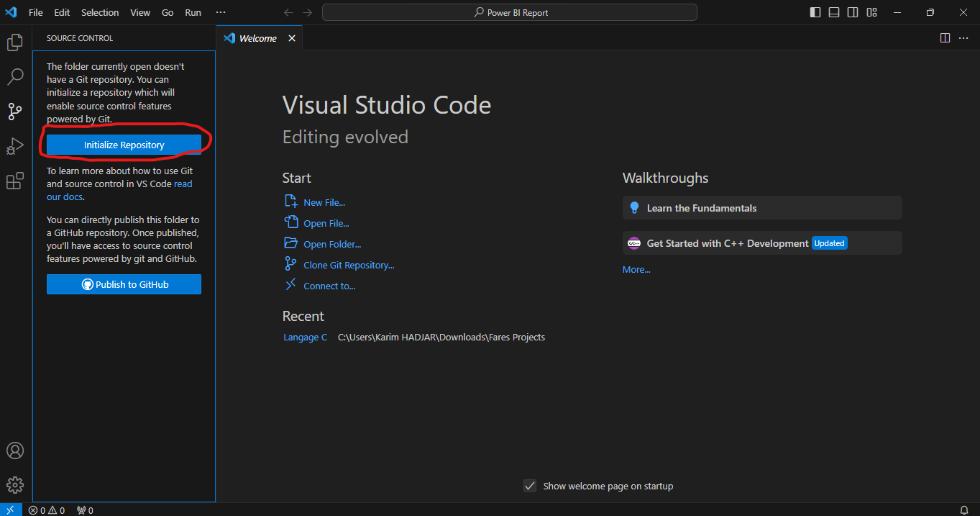Open notifications bell in status bar
980x516 pixels.
point(964,510)
